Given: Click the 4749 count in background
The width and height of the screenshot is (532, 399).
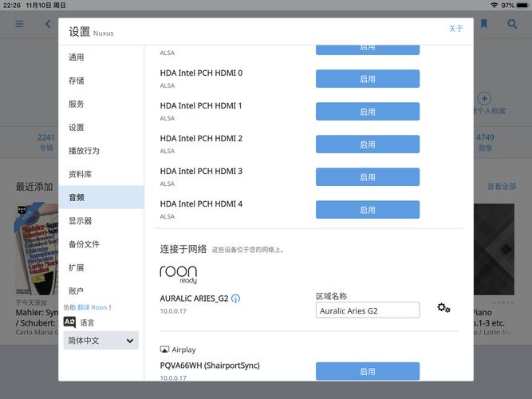Looking at the screenshot, I should [485, 137].
